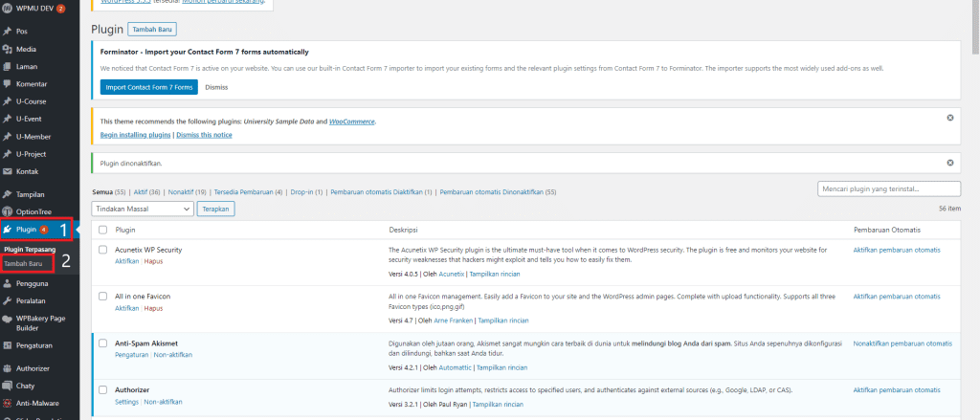980x420 pixels.
Task: Delete All in one Favicon via Hapus
Action: click(x=153, y=308)
